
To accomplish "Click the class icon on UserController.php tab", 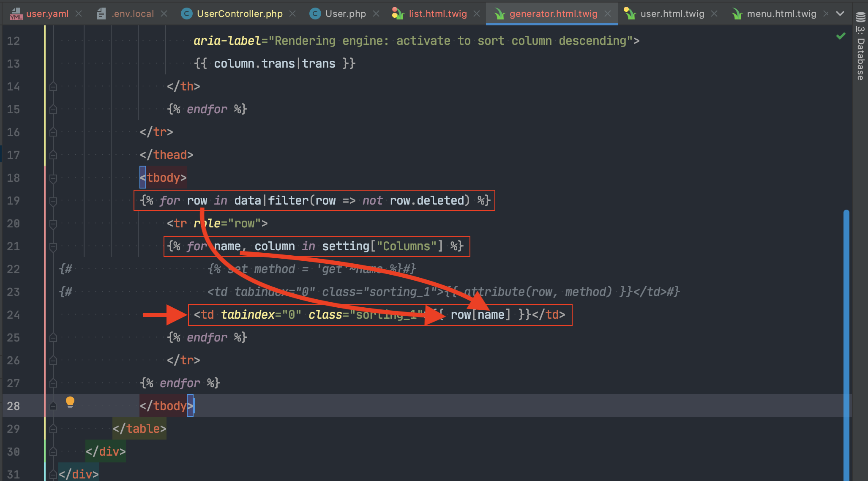I will [186, 14].
